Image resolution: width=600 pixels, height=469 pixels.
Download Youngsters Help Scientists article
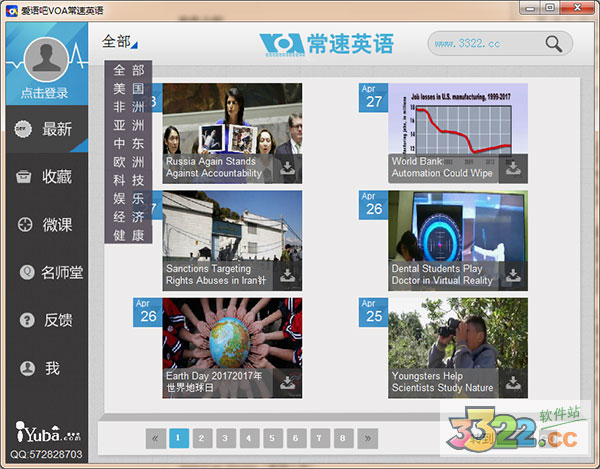tap(513, 383)
